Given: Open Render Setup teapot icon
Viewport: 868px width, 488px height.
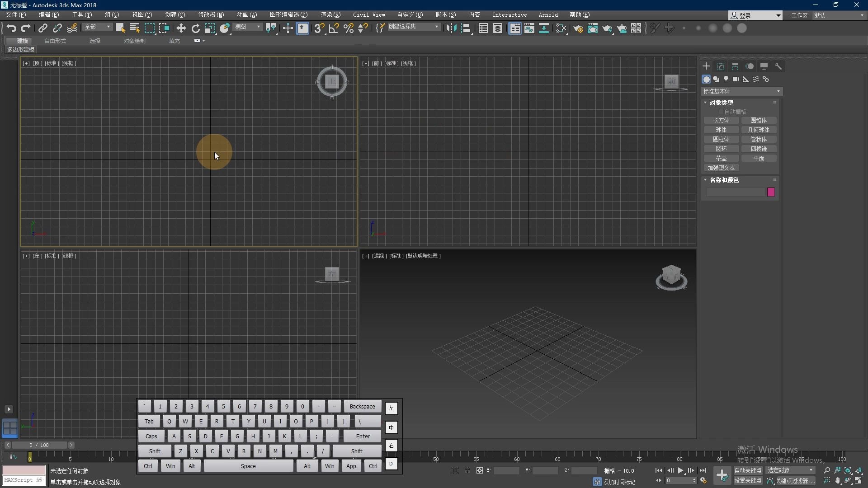Looking at the screenshot, I should tap(578, 28).
